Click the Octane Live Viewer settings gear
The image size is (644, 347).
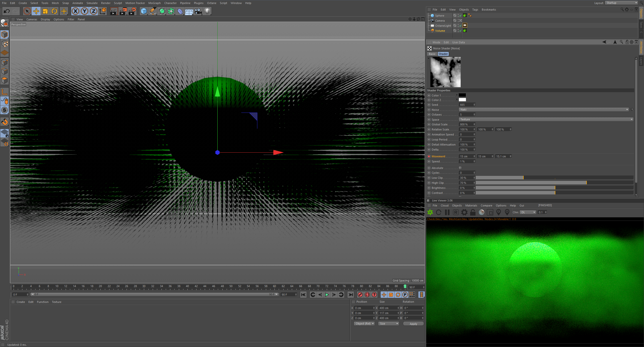464,212
